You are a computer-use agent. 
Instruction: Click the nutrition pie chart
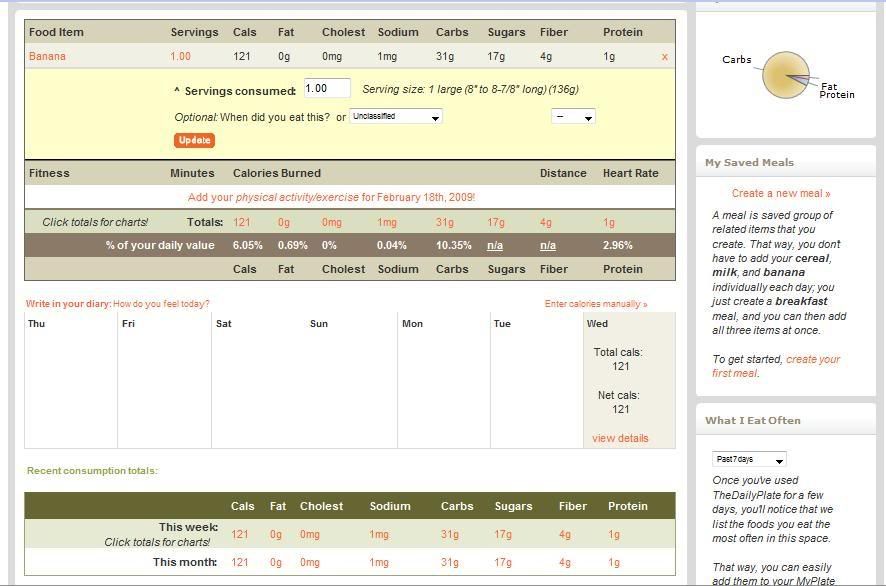click(x=786, y=75)
